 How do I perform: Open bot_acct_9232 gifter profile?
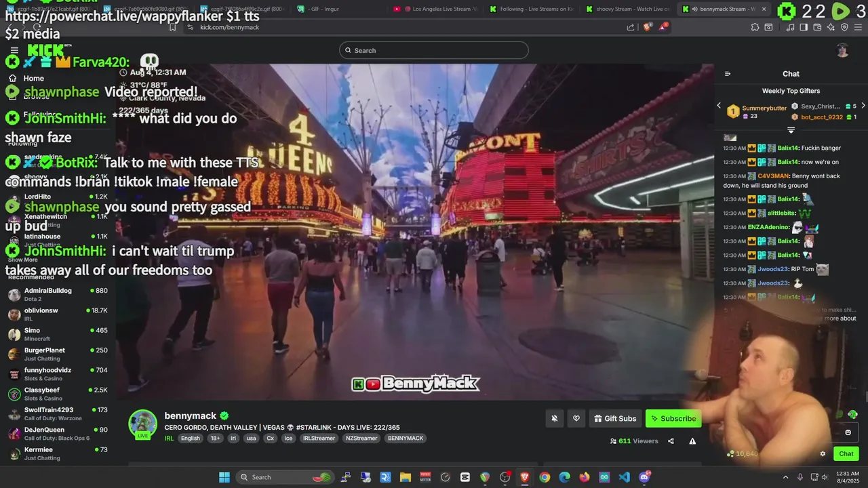coord(822,117)
